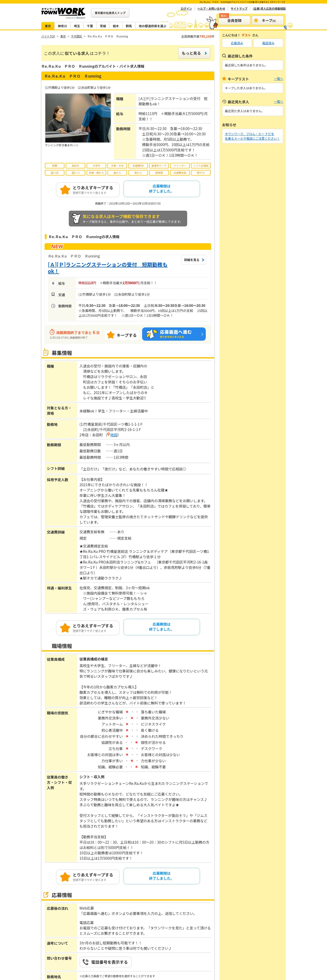The width and height of the screenshot is (327, 980).
Task: Select the 東京 prefecture tab
Action: tap(48, 26)
